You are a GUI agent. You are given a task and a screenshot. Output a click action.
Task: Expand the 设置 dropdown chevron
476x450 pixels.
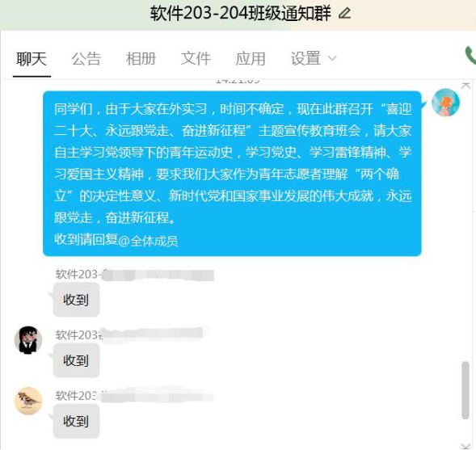332,58
